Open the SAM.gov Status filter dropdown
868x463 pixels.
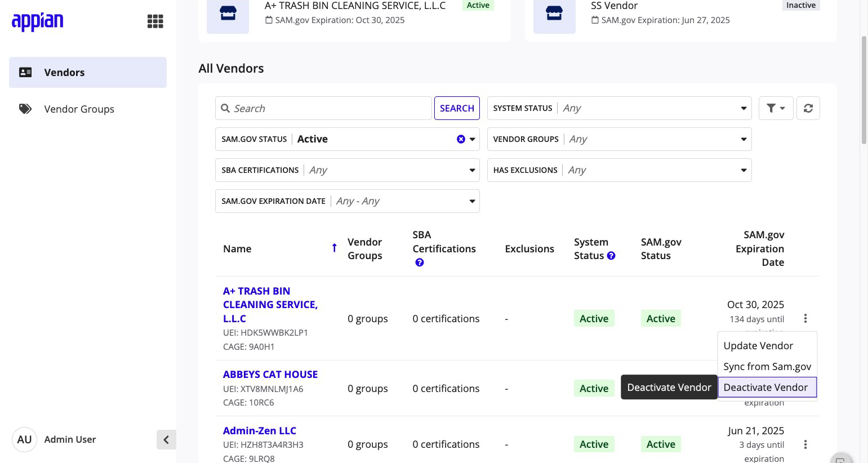point(347,139)
